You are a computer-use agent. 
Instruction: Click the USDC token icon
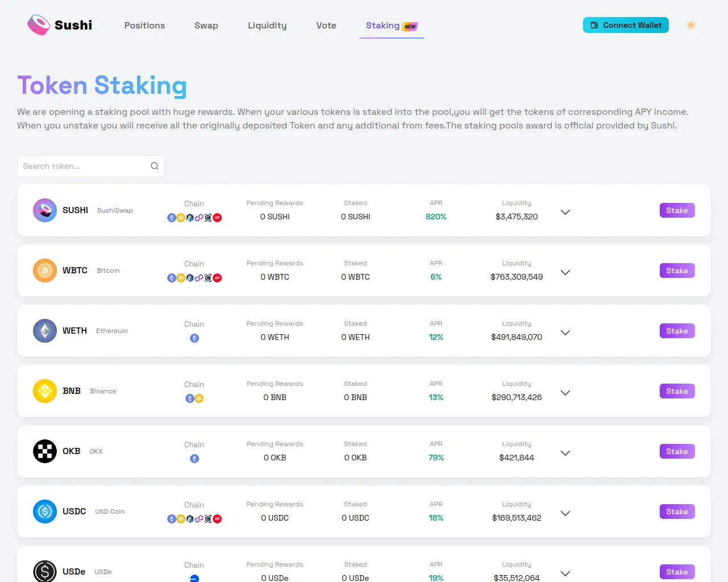[x=45, y=512]
